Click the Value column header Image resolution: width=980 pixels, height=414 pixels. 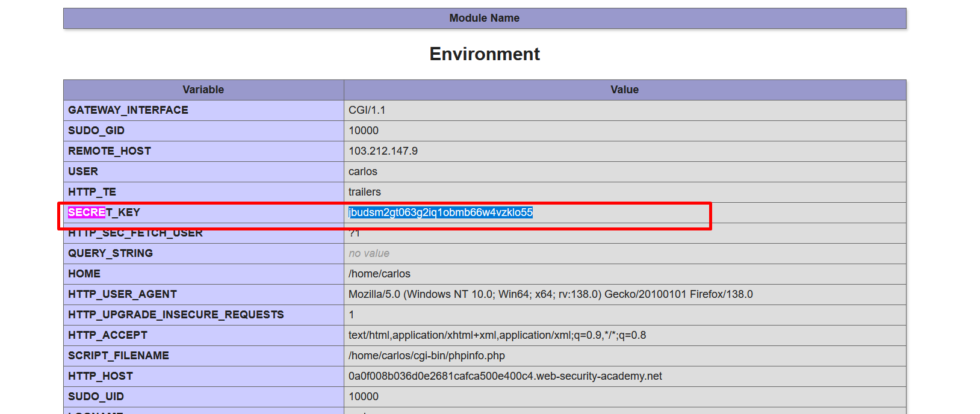pyautogui.click(x=624, y=90)
